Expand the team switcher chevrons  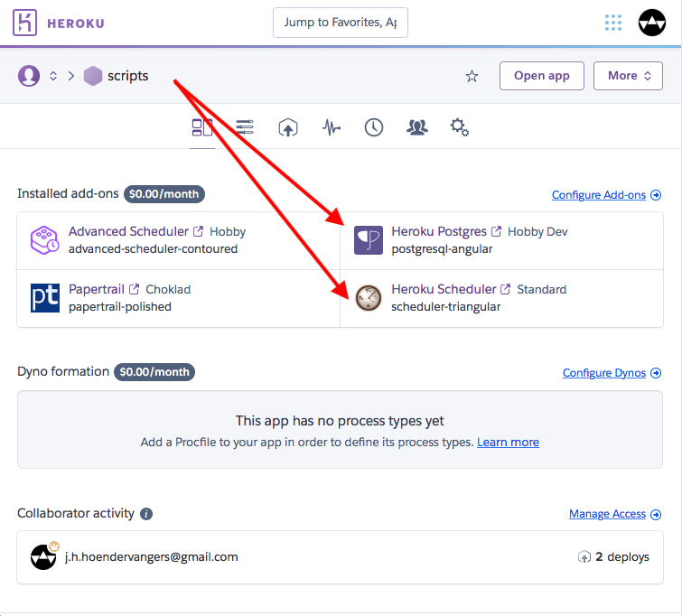(x=53, y=76)
